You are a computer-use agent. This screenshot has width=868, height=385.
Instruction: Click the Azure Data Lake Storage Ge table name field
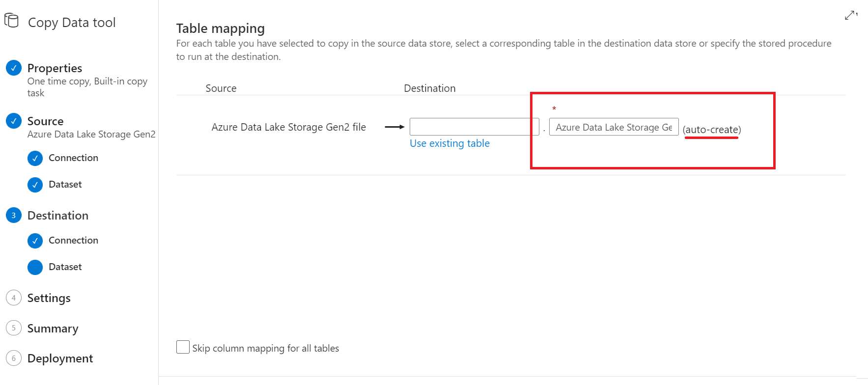pos(614,127)
